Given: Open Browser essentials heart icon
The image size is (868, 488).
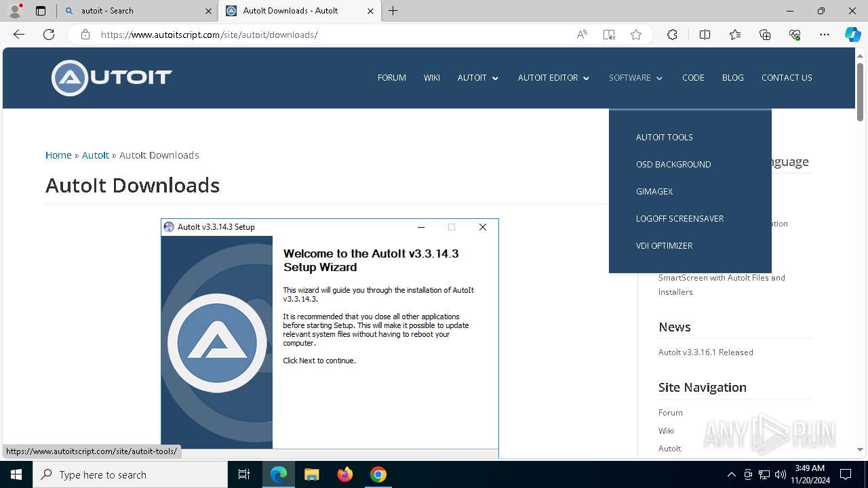Looking at the screenshot, I should tap(795, 35).
